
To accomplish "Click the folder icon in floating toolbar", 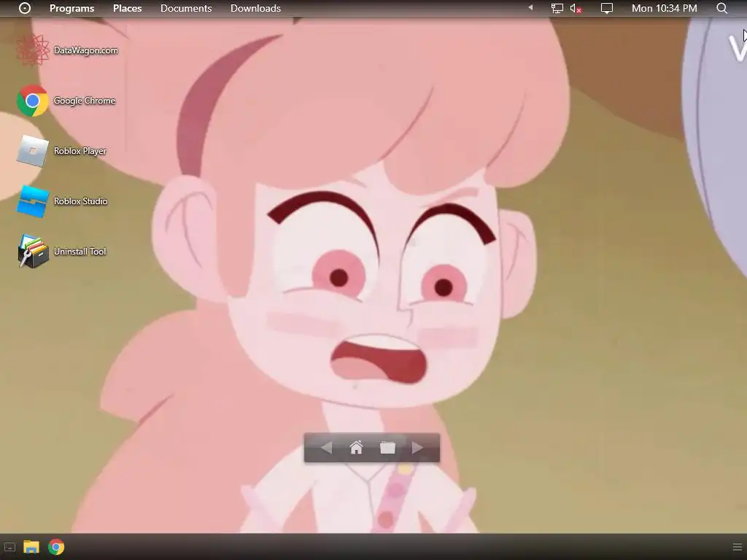I will [x=387, y=448].
